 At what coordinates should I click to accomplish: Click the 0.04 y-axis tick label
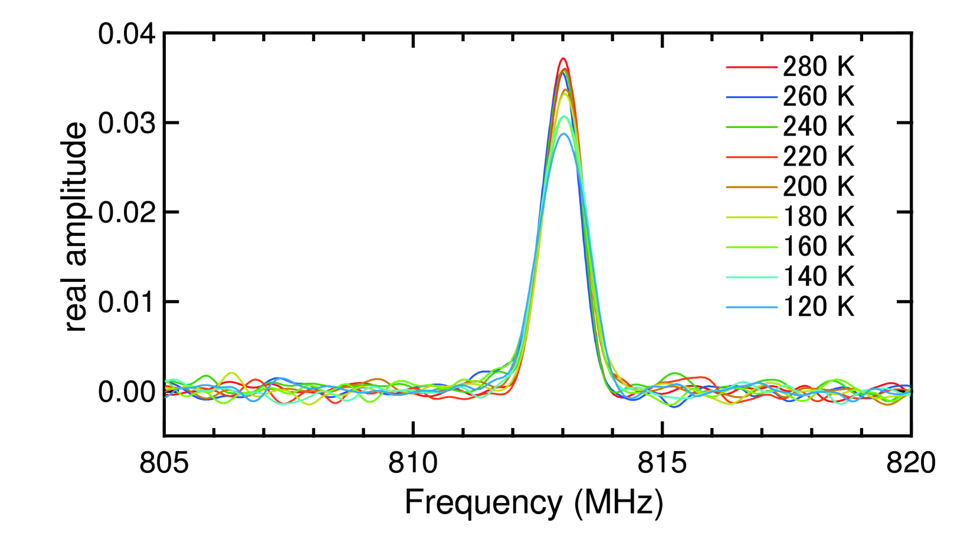point(127,34)
